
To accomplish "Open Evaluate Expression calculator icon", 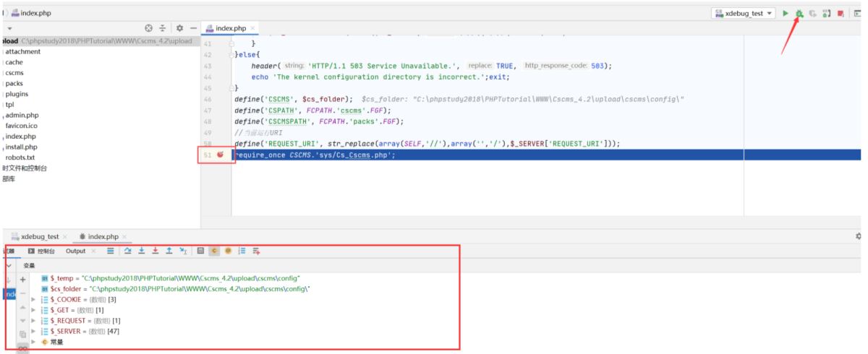I will 200,251.
